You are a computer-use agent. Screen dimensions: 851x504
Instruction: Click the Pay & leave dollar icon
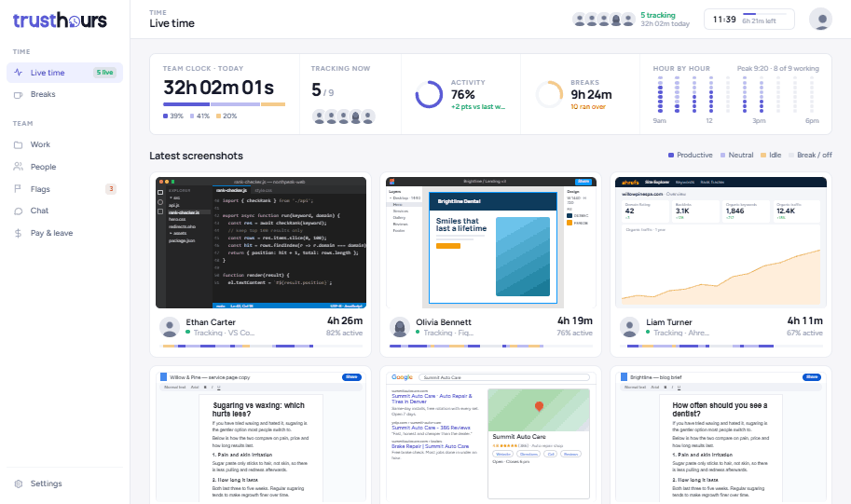coord(18,233)
